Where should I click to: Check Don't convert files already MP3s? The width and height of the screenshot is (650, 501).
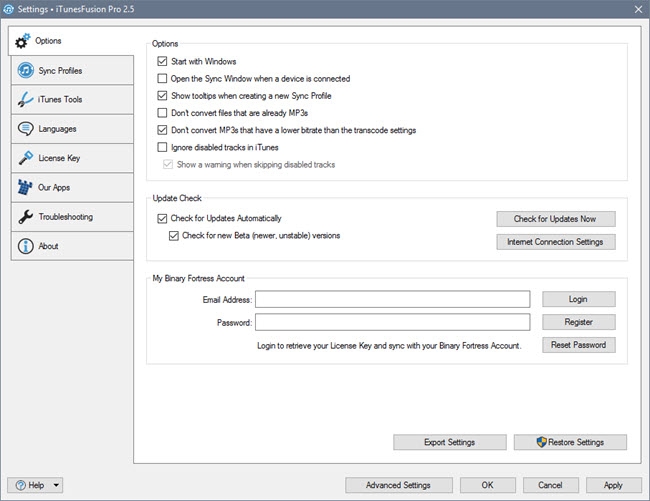point(162,113)
